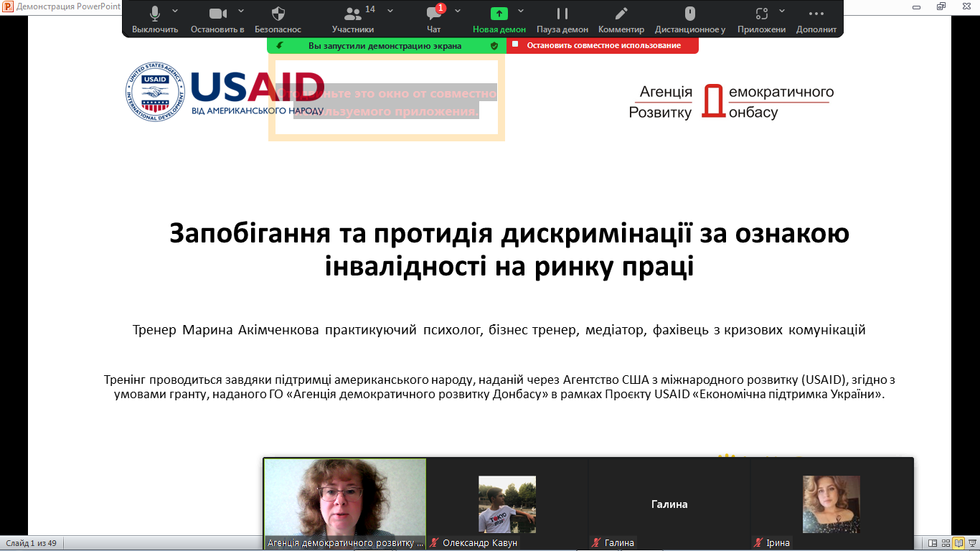980x551 pixels.
Task: Open the Чат panel with unread message
Action: [434, 19]
